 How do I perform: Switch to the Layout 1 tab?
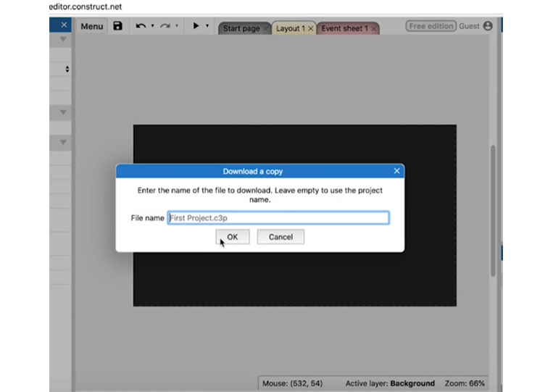pos(290,28)
